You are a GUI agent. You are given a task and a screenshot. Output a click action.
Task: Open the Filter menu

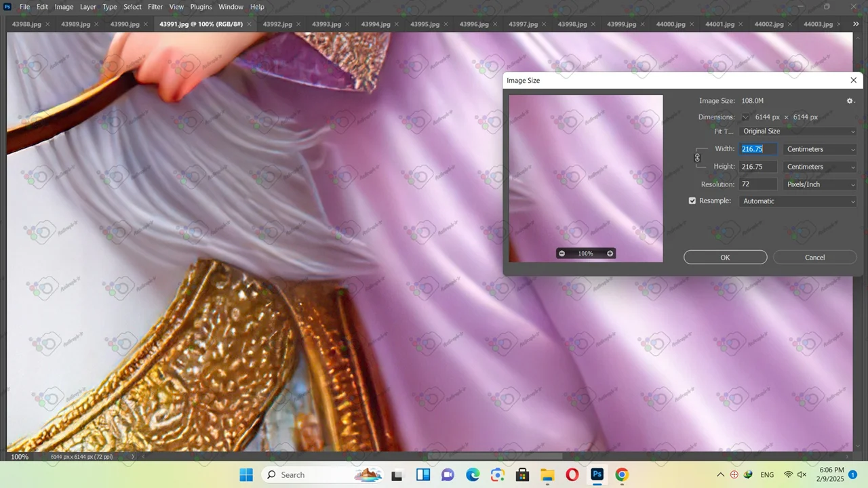(x=155, y=7)
